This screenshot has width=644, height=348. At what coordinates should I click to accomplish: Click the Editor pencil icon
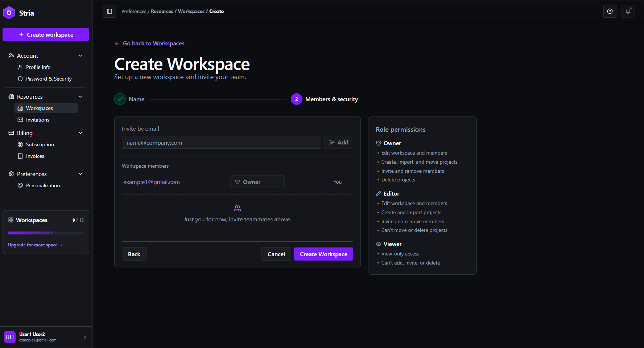379,193
